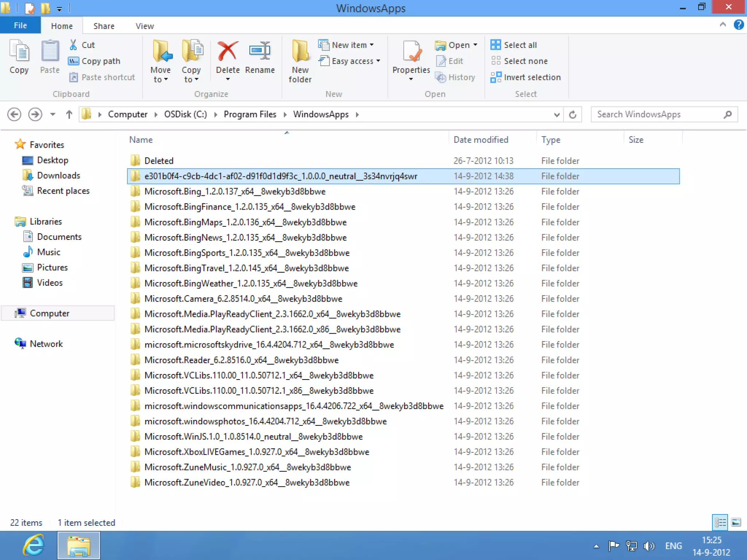This screenshot has height=560, width=747.
Task: Customize Quick Access Toolbar dropdown
Action: (x=59, y=9)
